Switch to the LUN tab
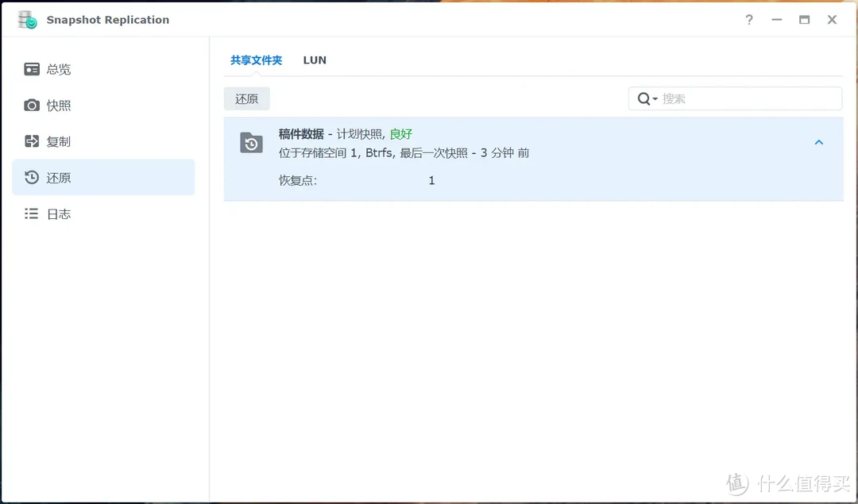 [x=315, y=60]
